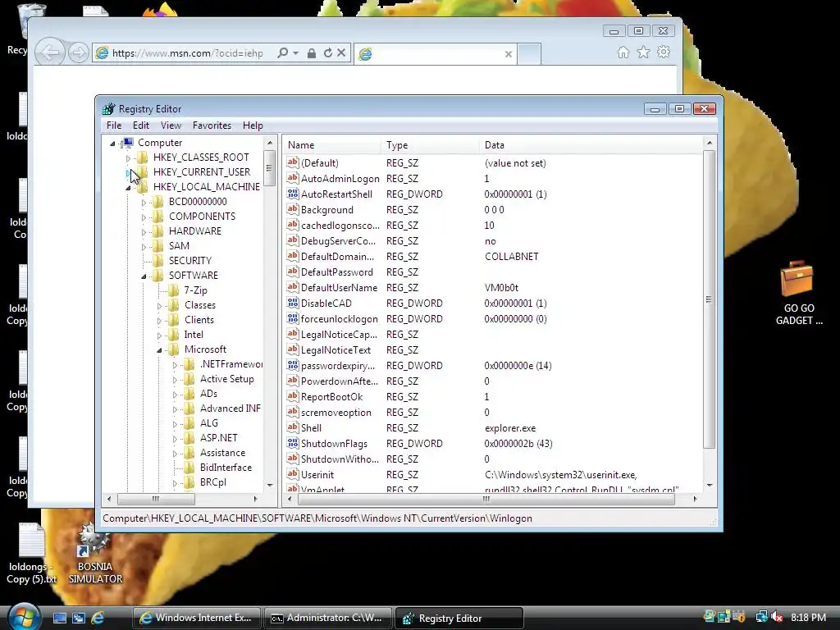Expand the Classes key
This screenshot has width=840, height=630.
coord(159,306)
